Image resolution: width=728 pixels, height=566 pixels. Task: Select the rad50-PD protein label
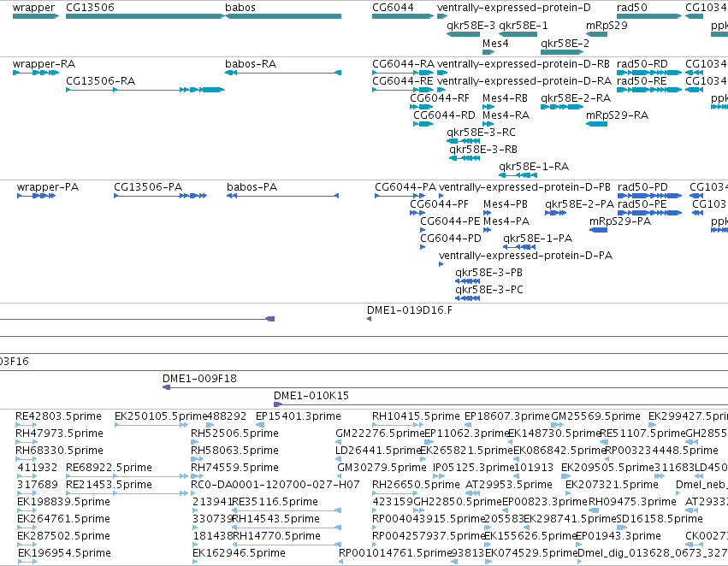click(643, 187)
